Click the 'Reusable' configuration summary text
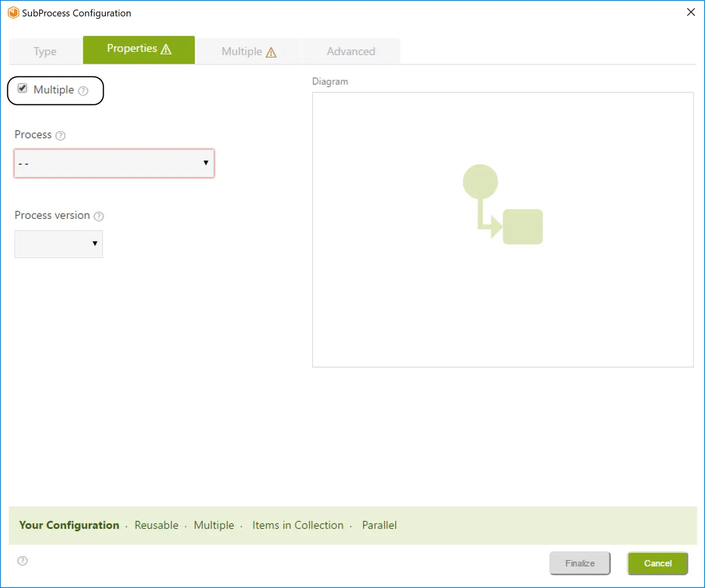 click(x=156, y=525)
